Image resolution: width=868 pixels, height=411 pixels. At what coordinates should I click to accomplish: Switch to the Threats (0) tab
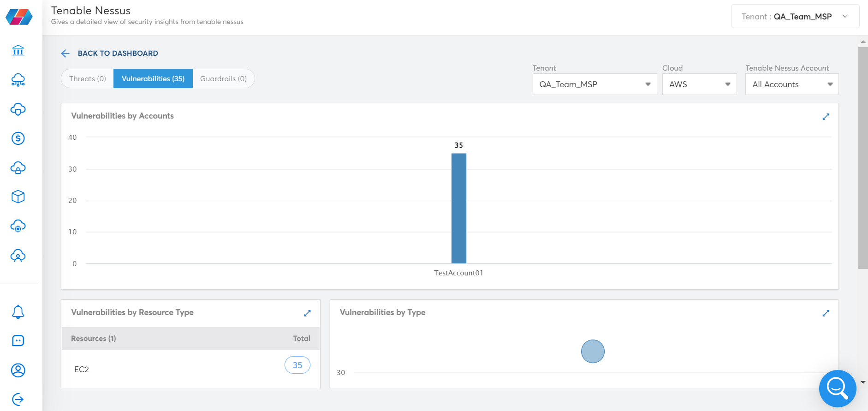[x=88, y=79]
